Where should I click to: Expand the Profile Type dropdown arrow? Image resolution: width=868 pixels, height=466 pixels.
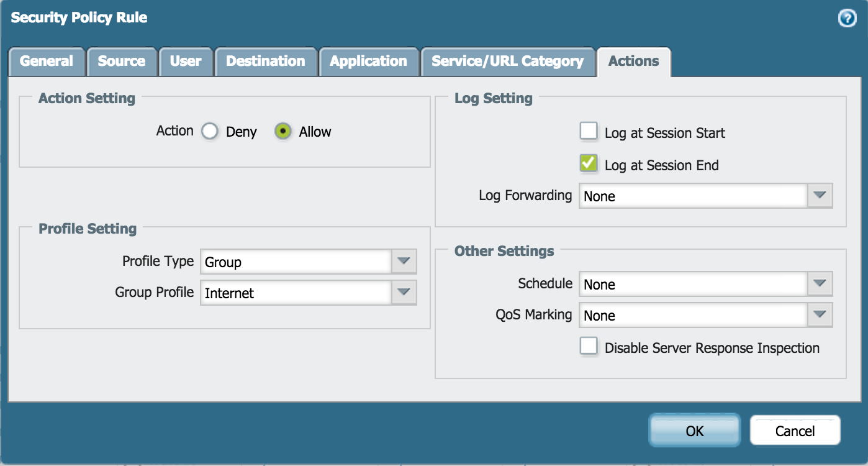point(404,262)
